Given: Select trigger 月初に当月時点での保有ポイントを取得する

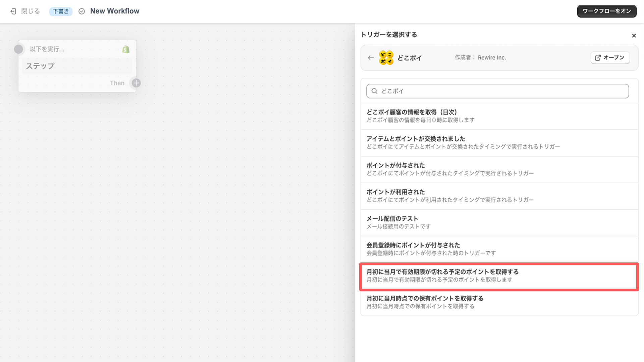Looking at the screenshot, I should tap(498, 302).
